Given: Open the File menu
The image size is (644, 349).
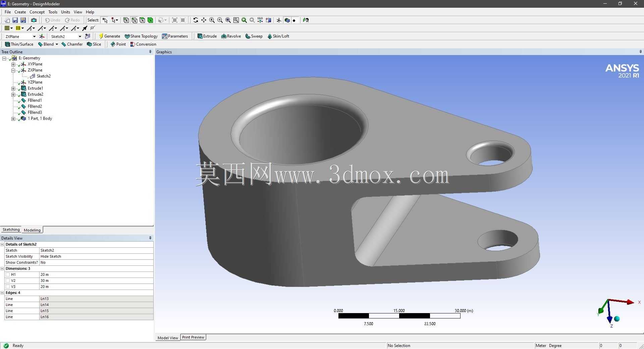Looking at the screenshot, I should point(8,12).
